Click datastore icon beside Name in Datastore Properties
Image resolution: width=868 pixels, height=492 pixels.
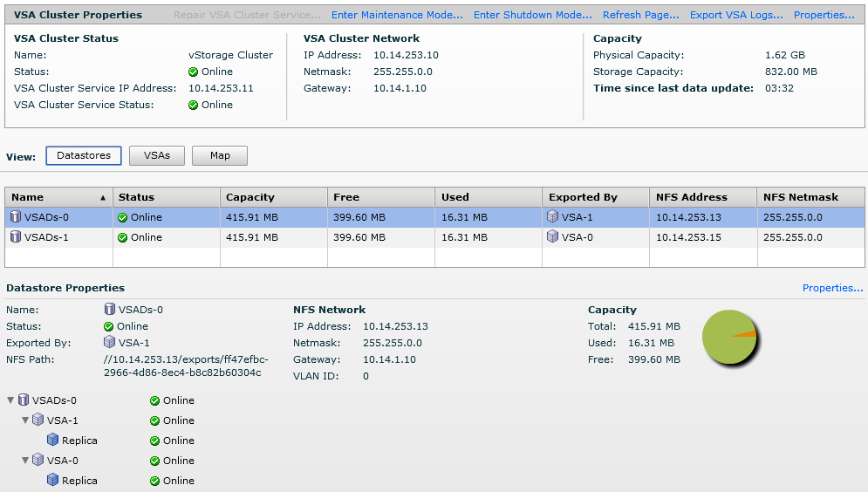pyautogui.click(x=110, y=309)
